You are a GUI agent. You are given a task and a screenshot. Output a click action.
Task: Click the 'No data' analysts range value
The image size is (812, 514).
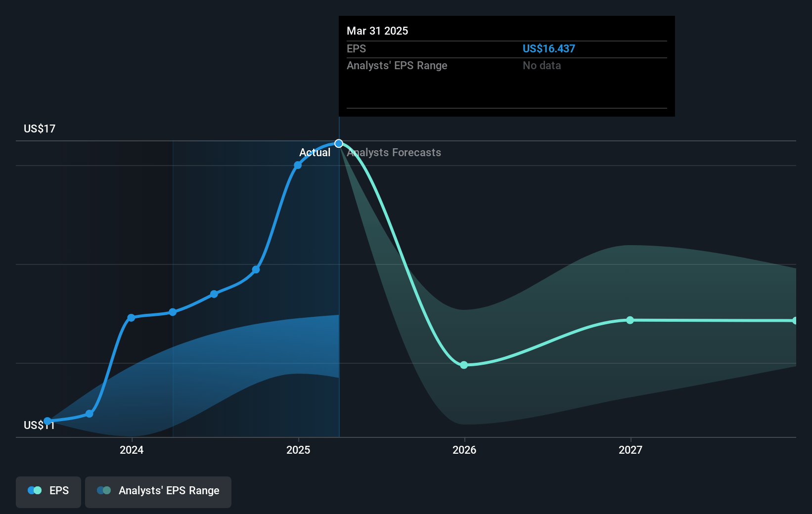point(542,65)
